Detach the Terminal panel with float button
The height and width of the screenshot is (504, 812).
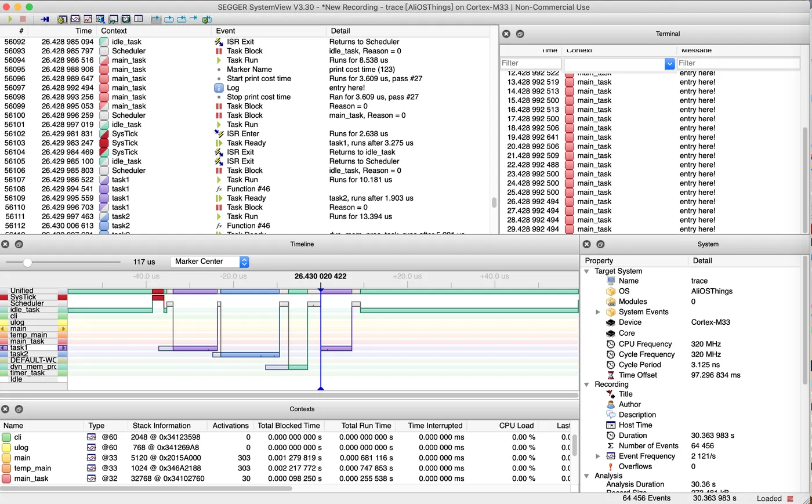[x=520, y=34]
